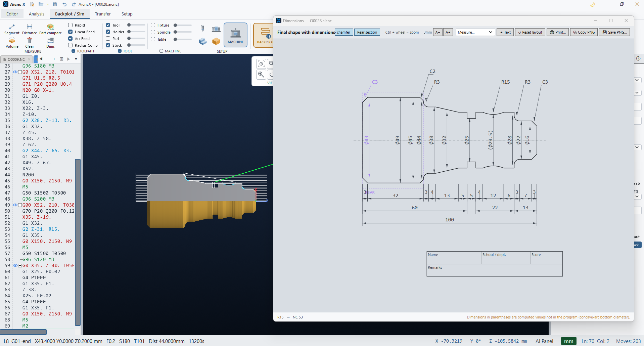This screenshot has height=346, width=644.
Task: Enable the Radius Comp checkbox
Action: point(71,45)
